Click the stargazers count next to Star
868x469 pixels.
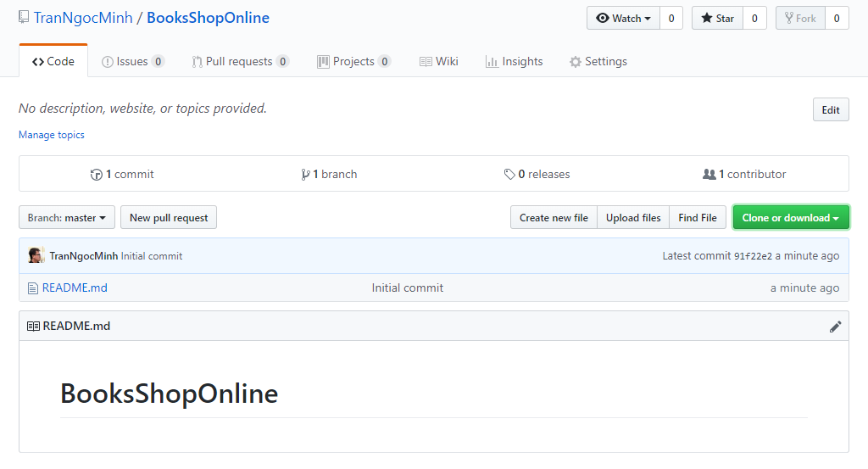point(754,19)
